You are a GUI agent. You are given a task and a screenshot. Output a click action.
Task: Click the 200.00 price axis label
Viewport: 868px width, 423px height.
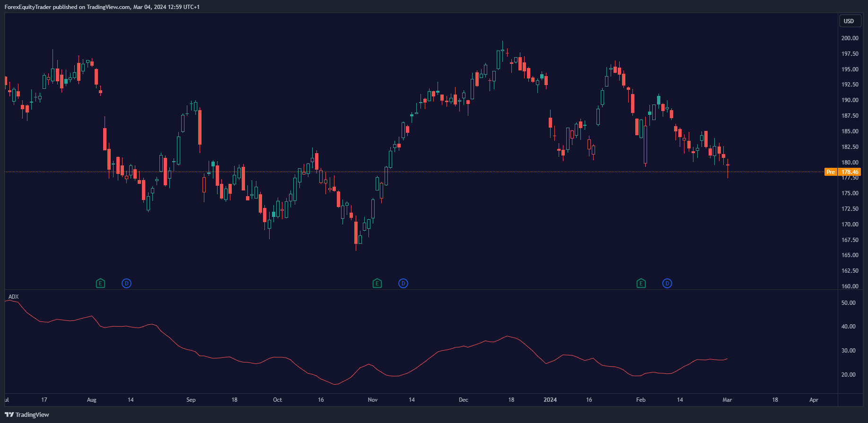850,38
